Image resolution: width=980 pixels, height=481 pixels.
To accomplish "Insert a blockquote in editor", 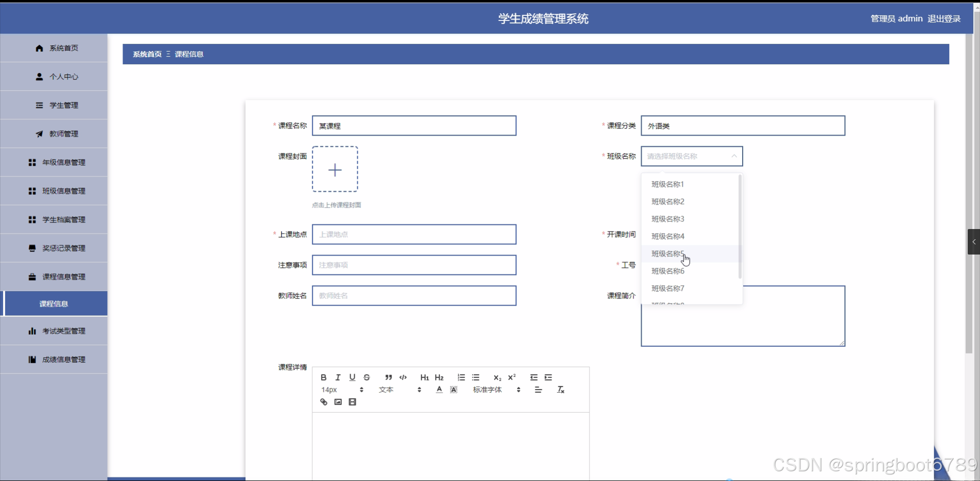I will point(388,377).
